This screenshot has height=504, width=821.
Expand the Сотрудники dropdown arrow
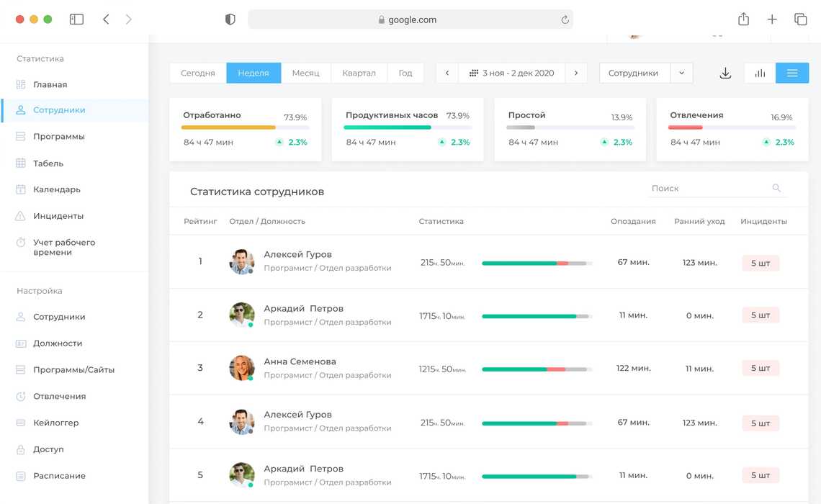click(x=681, y=73)
